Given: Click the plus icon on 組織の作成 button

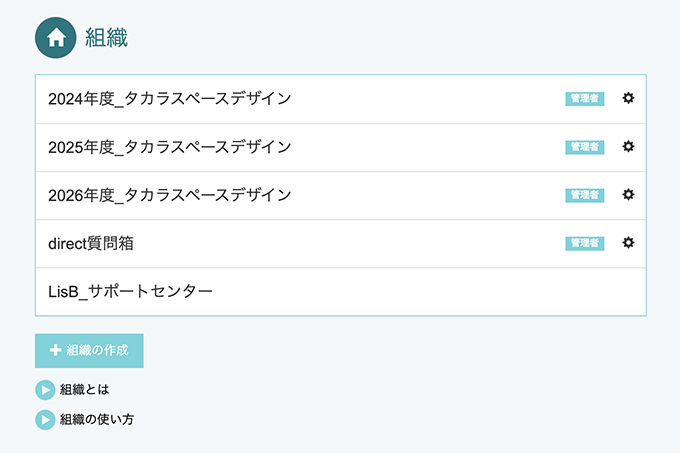Looking at the screenshot, I should 56,351.
